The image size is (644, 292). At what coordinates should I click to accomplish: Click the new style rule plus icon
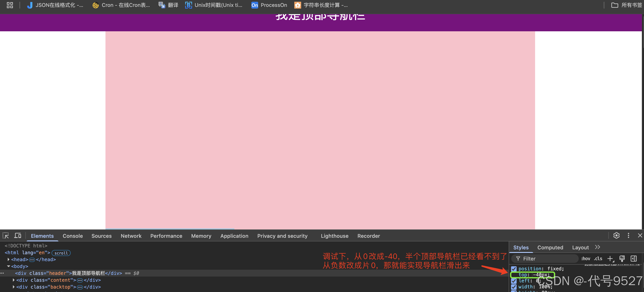click(x=610, y=259)
